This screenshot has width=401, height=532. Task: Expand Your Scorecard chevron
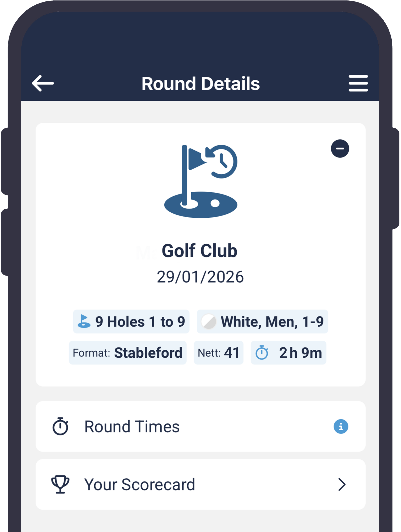[342, 484]
